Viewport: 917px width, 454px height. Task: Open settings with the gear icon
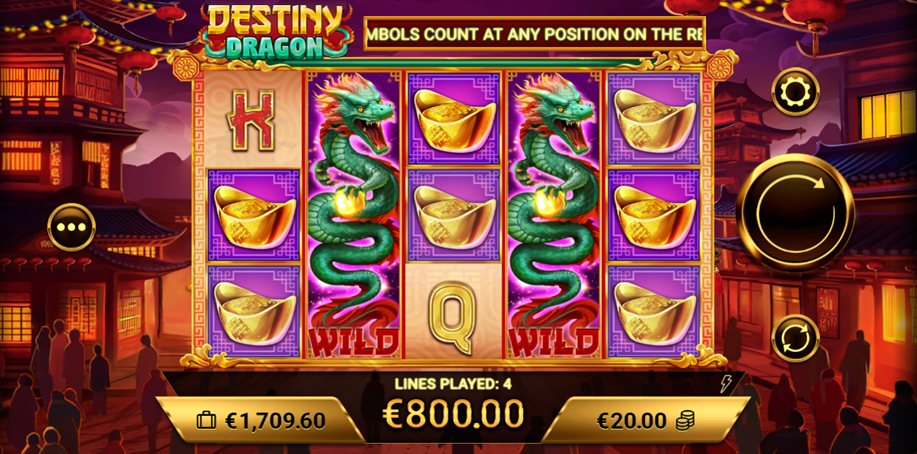(795, 92)
